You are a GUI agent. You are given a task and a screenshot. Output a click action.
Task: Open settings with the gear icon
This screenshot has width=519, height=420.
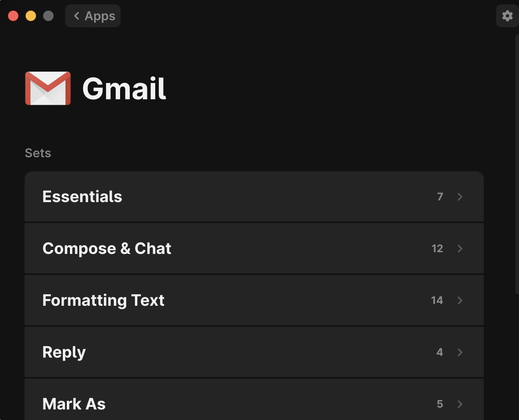coord(507,16)
